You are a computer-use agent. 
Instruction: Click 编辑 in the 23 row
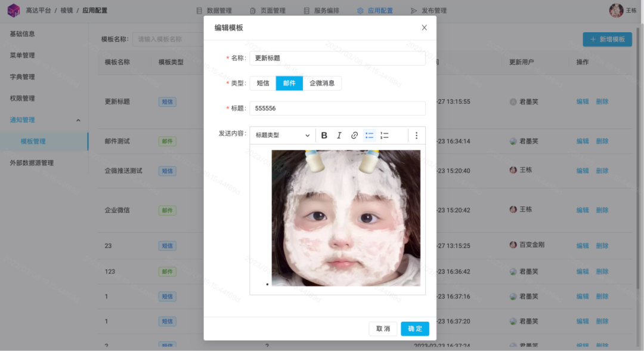click(x=583, y=246)
